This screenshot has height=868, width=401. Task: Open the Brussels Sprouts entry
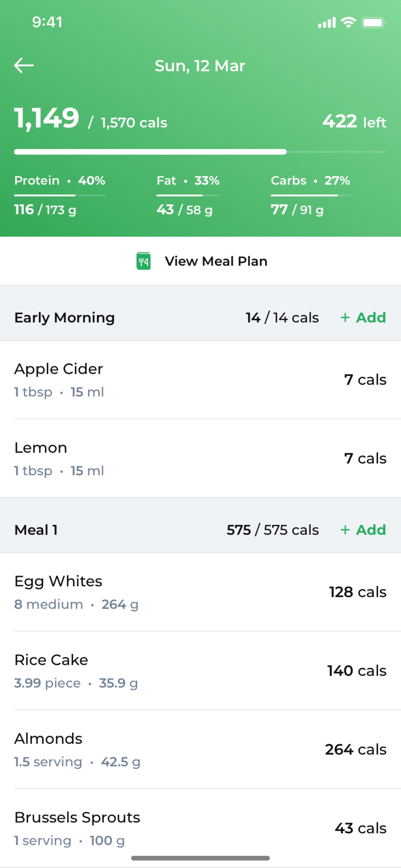click(200, 828)
